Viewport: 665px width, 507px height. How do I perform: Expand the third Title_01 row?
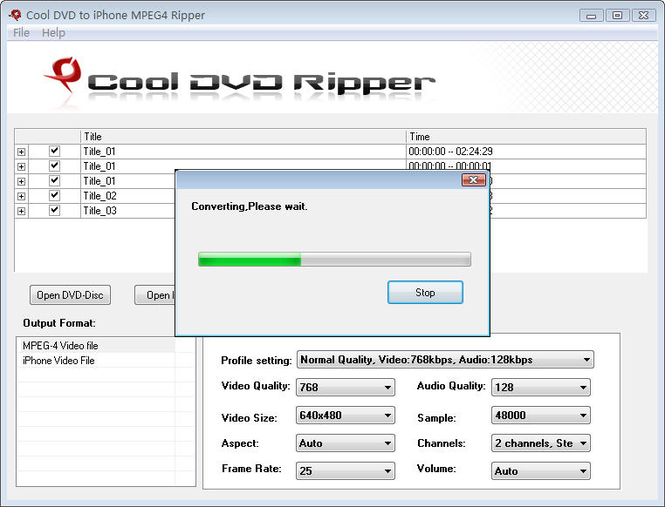(x=21, y=182)
